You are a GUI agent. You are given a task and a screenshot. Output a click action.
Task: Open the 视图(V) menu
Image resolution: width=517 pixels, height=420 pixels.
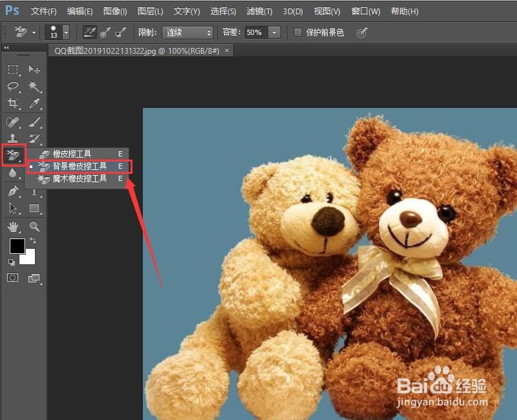[x=327, y=11]
